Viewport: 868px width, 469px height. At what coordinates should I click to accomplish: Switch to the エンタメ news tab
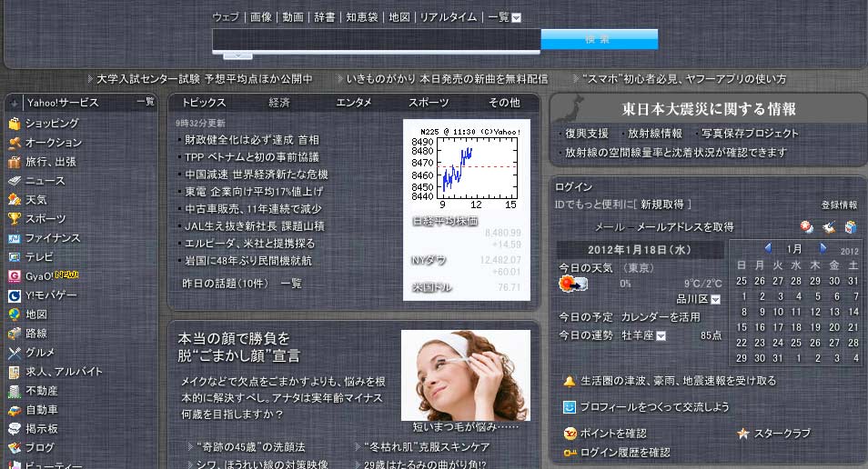pos(354,103)
